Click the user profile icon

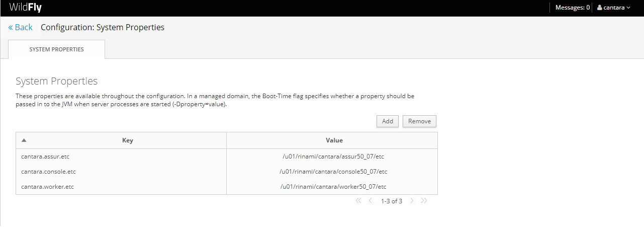599,8
